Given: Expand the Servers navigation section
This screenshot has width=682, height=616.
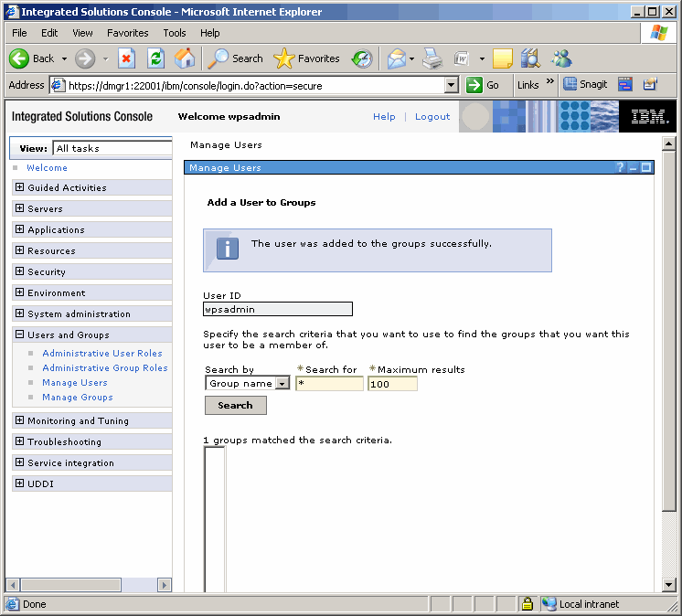Looking at the screenshot, I should coord(20,208).
